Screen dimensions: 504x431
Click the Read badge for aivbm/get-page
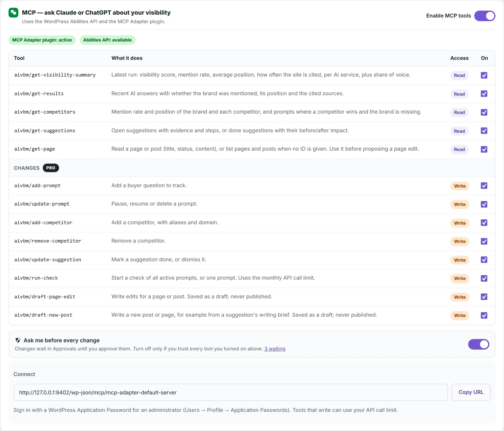459,149
